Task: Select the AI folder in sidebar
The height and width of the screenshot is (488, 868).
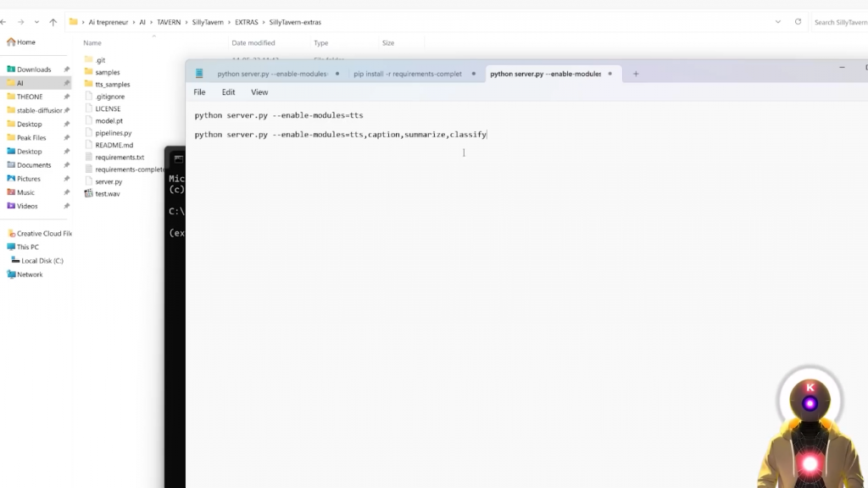Action: pos(36,83)
